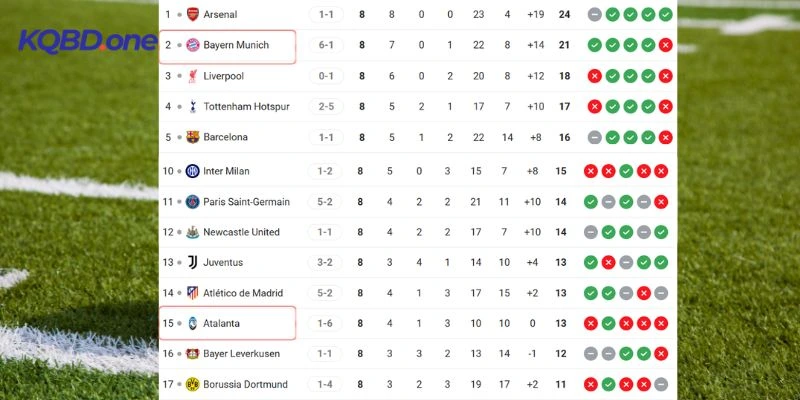Click the Liverpool club crest icon

coord(193,76)
